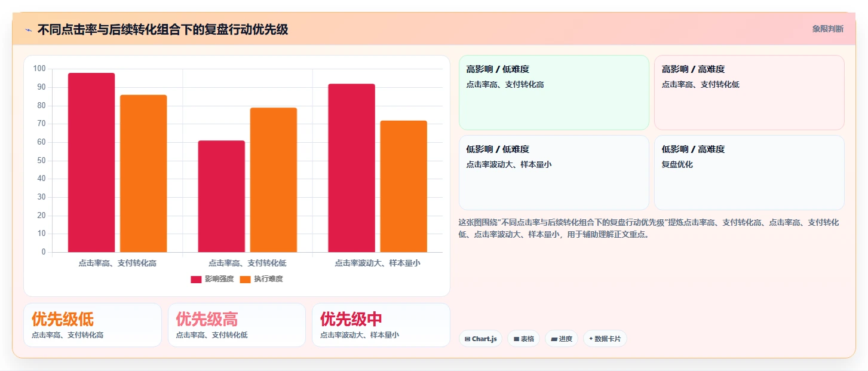The height and width of the screenshot is (371, 868).
Task: Open the 低影响 / 高难度 quadrant card
Action: point(749,173)
